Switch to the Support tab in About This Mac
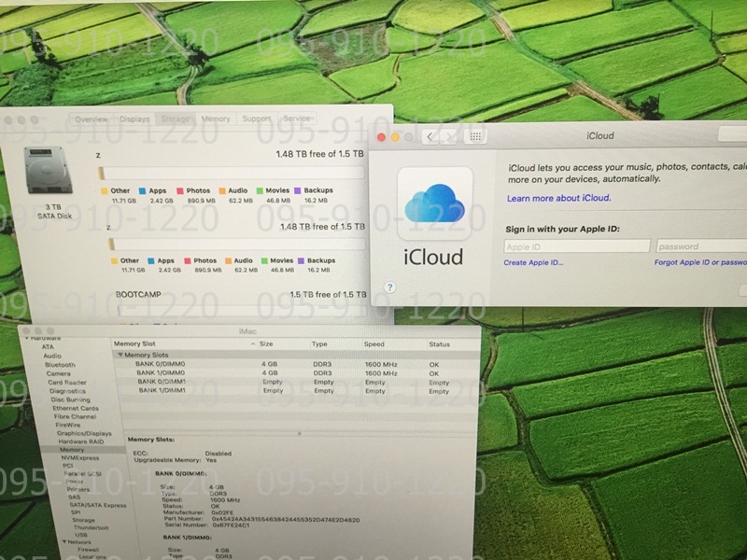 (256, 119)
